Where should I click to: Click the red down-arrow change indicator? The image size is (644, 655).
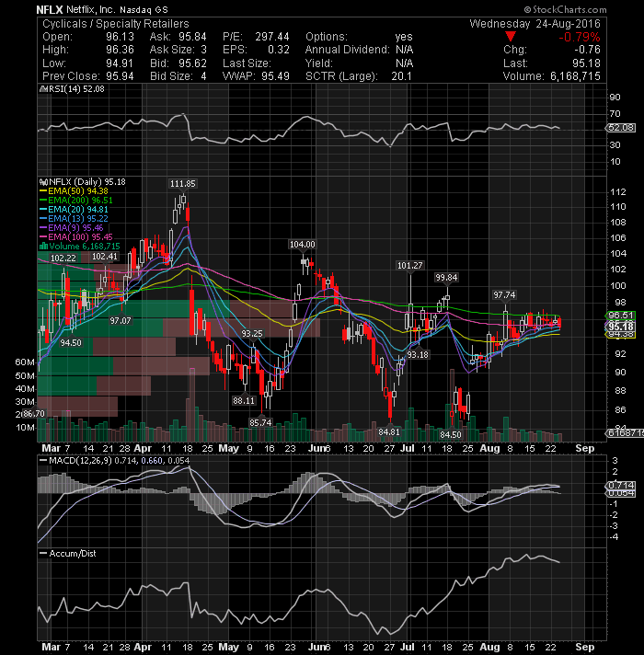pos(511,37)
